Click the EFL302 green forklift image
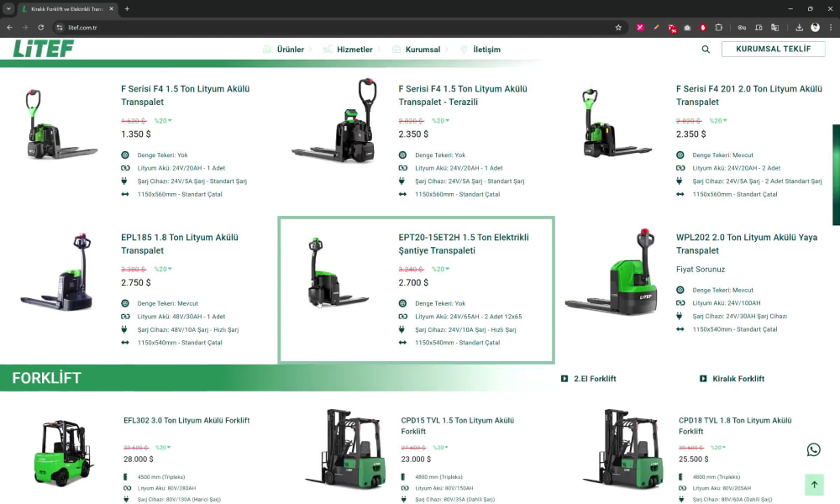The height and width of the screenshot is (504, 840). pos(63,453)
